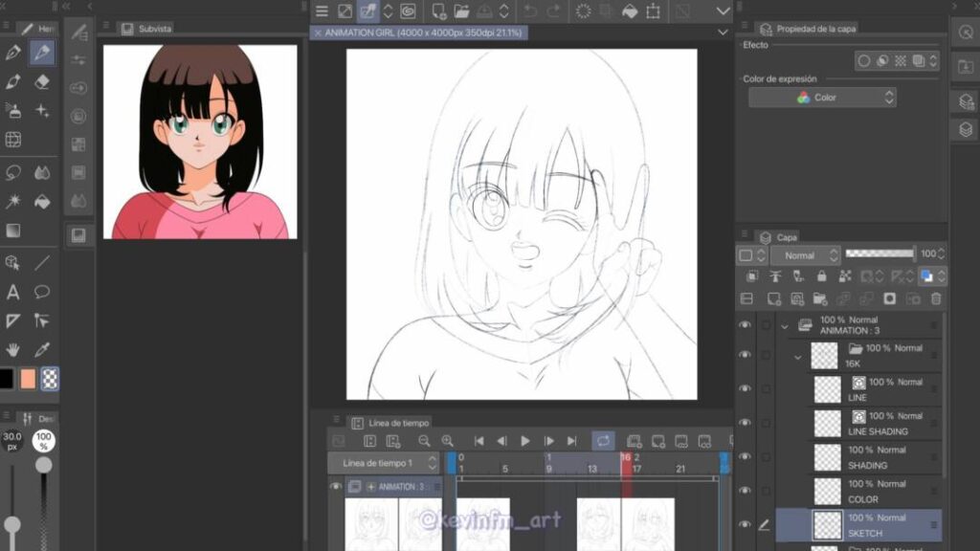
Task: Open the Capa layers tab
Action: tap(778, 237)
